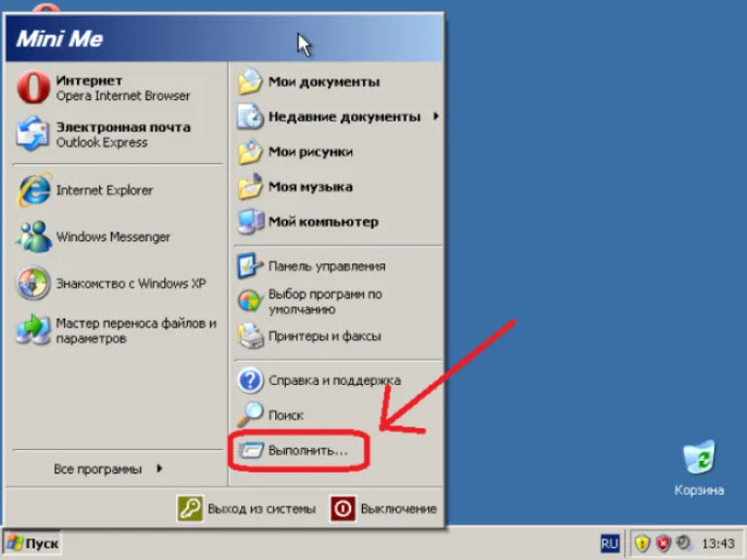Image resolution: width=747 pixels, height=560 pixels.
Task: Click the Internet Explorer icon
Action: coord(33,190)
